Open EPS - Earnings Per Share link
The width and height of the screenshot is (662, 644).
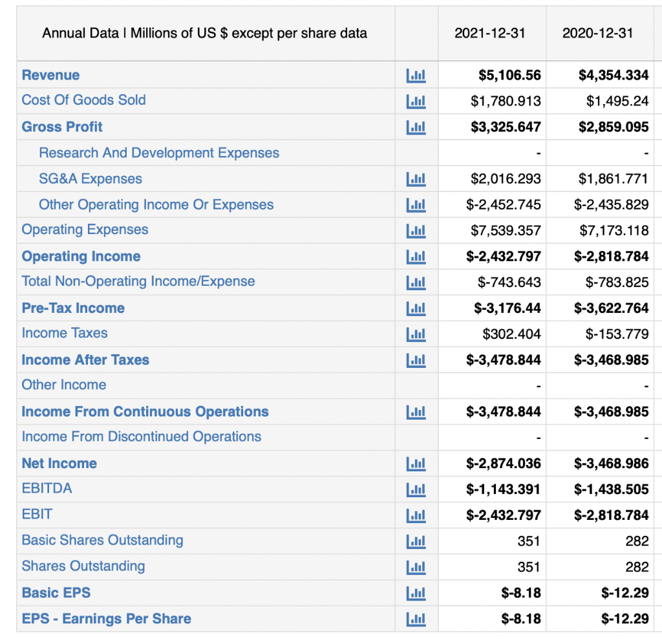(107, 619)
